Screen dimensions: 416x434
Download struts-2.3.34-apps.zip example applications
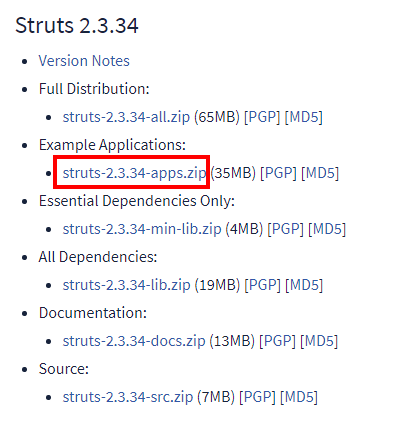134,173
